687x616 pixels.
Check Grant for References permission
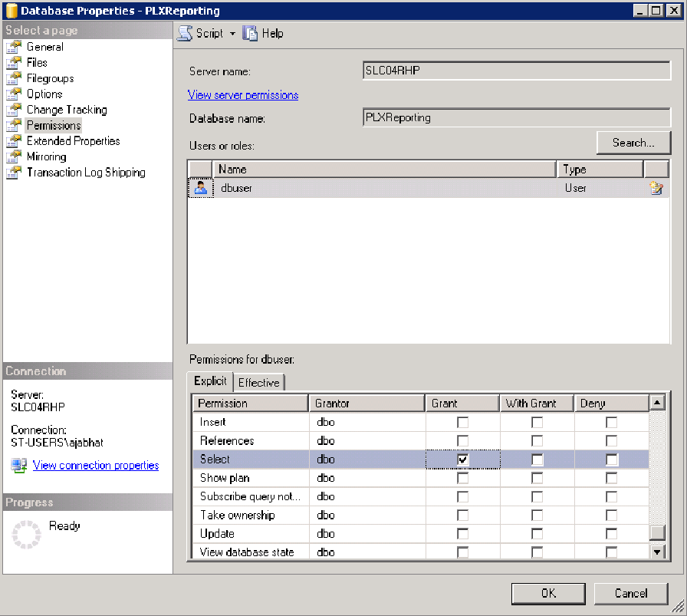(462, 440)
